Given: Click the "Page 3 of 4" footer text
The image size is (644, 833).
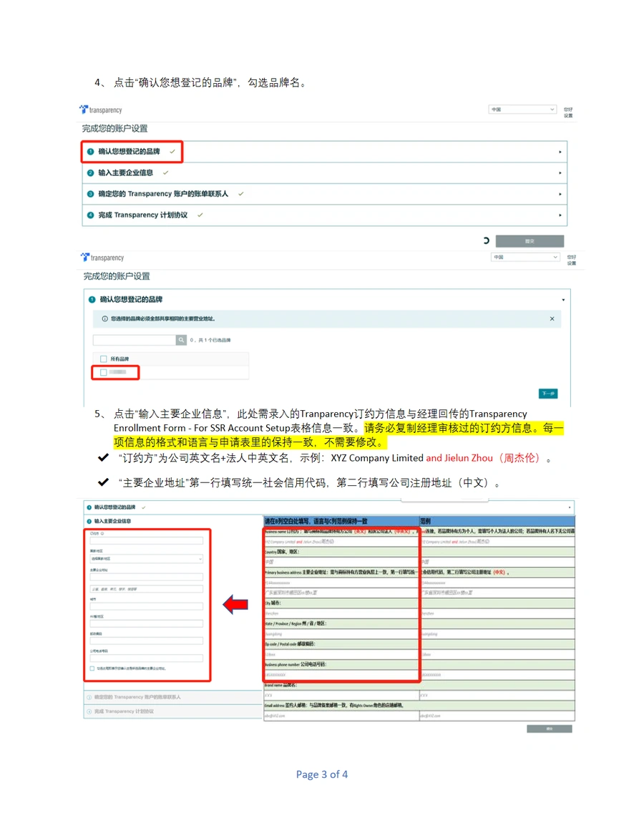Looking at the screenshot, I should click(x=322, y=774).
